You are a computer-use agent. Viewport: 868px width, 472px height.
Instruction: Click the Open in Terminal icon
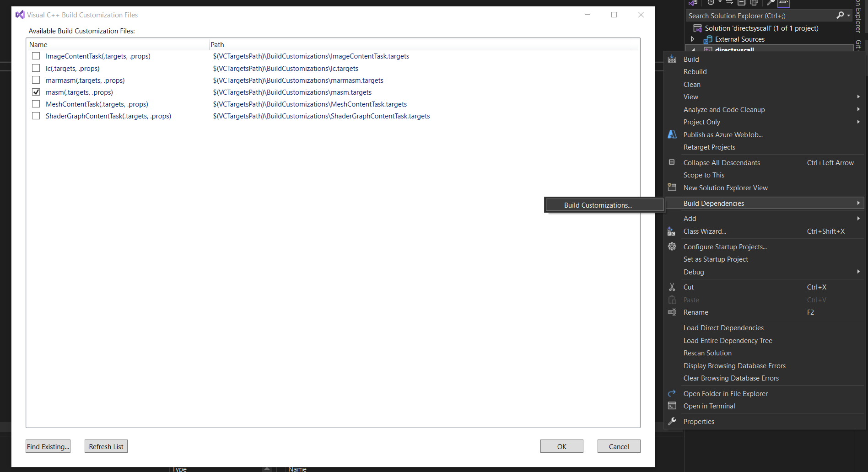(x=672, y=406)
